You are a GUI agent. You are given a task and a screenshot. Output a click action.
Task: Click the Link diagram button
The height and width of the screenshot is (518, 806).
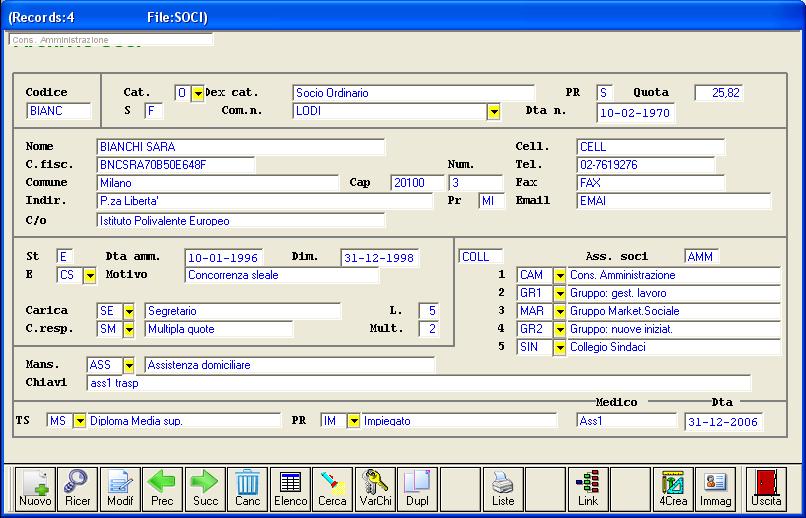tap(588, 489)
